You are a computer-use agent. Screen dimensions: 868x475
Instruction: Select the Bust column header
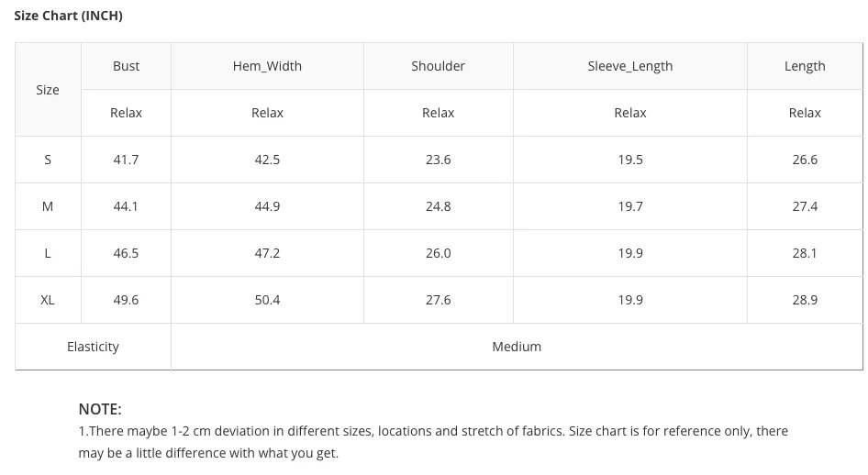(127, 66)
